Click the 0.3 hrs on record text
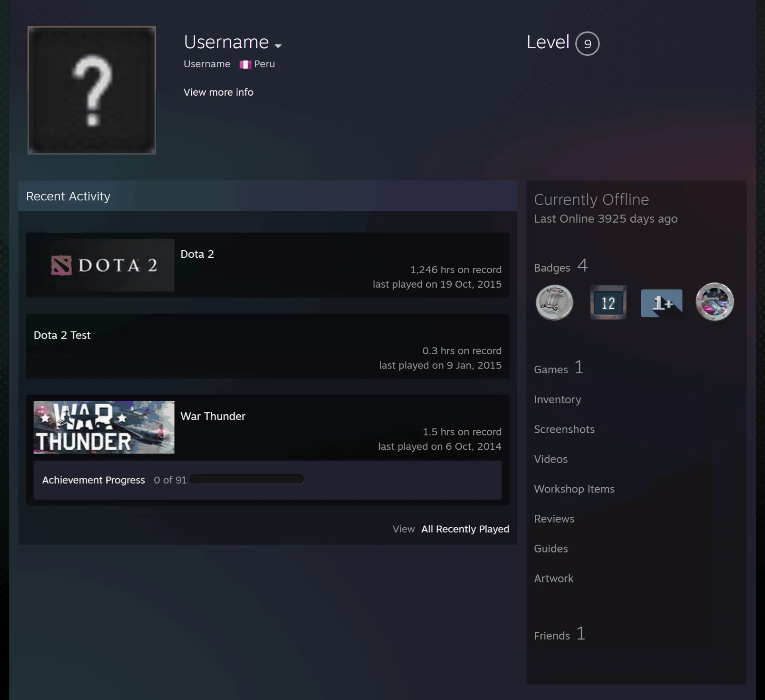Viewport: 765px width, 700px height. point(462,351)
